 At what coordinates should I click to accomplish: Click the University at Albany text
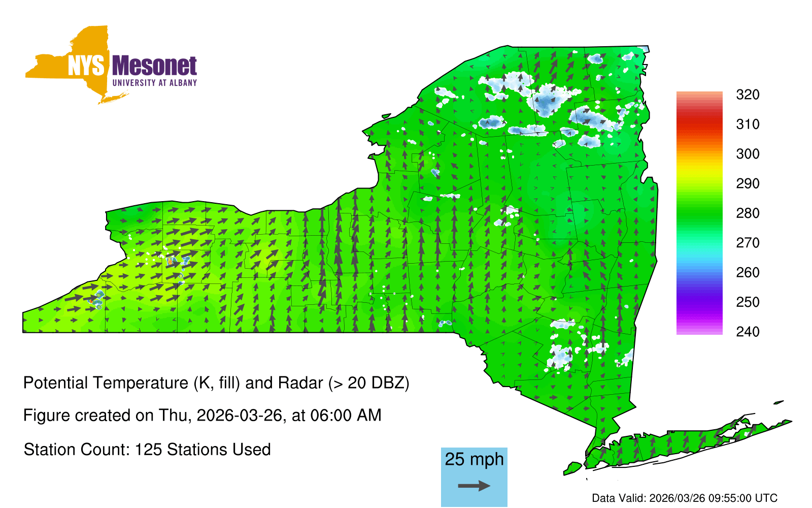pyautogui.click(x=154, y=83)
